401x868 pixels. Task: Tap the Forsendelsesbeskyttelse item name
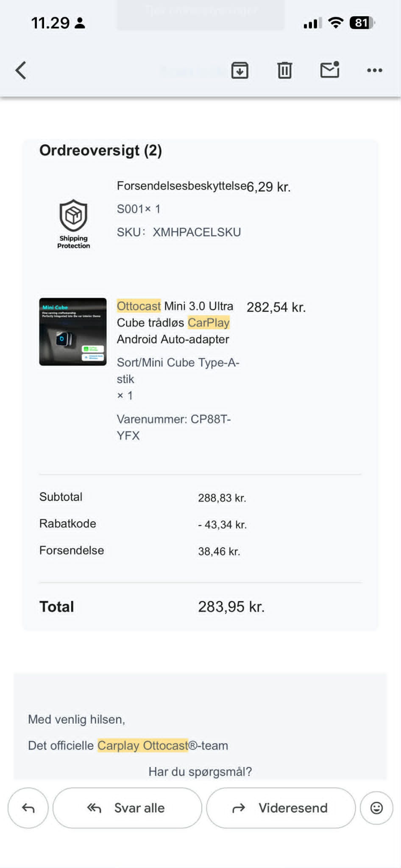point(181,186)
